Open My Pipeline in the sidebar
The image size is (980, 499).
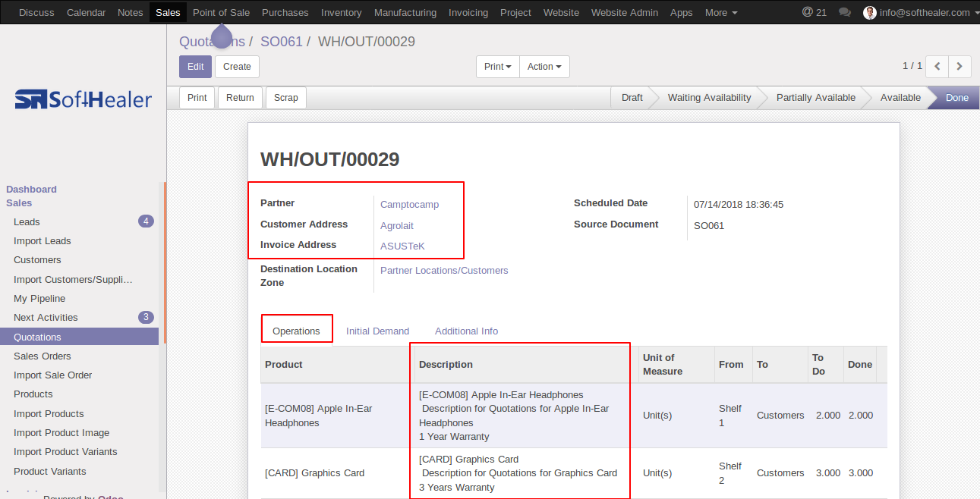tap(80, 299)
